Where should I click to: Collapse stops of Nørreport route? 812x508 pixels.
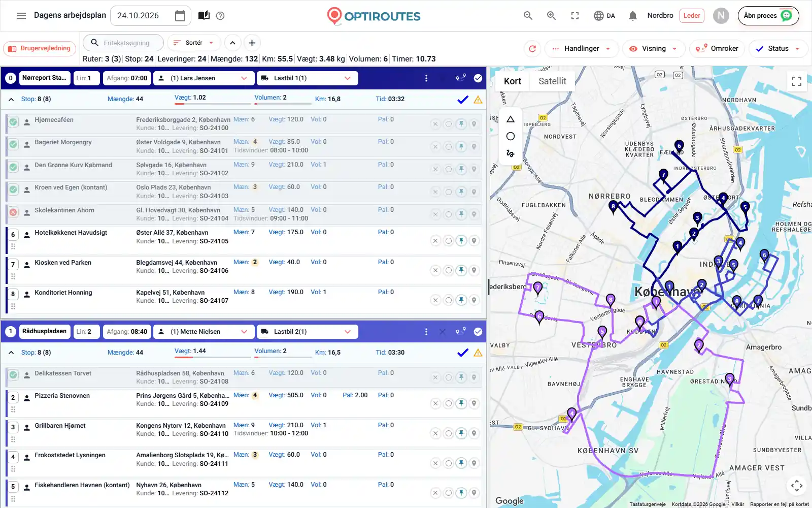click(x=11, y=100)
